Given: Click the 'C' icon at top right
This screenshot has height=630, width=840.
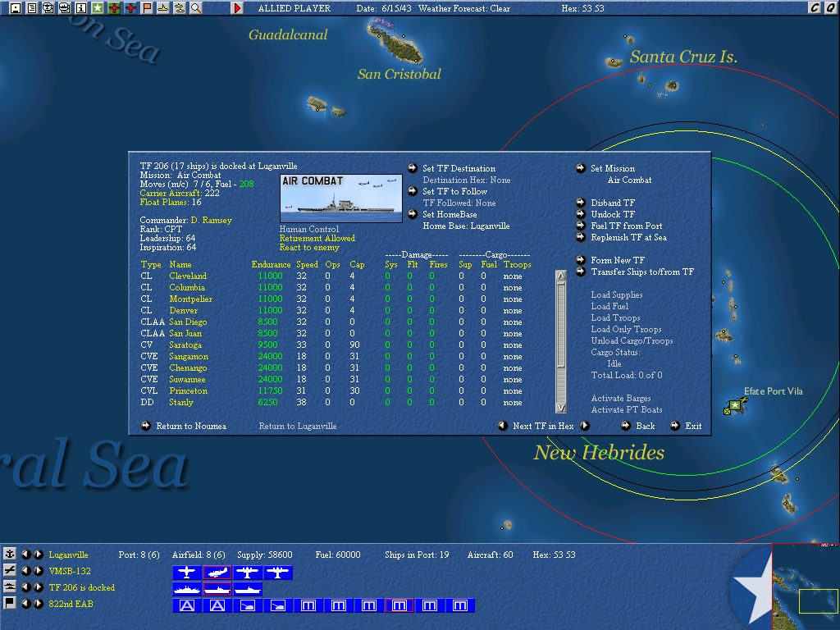Looking at the screenshot, I should (815, 7).
